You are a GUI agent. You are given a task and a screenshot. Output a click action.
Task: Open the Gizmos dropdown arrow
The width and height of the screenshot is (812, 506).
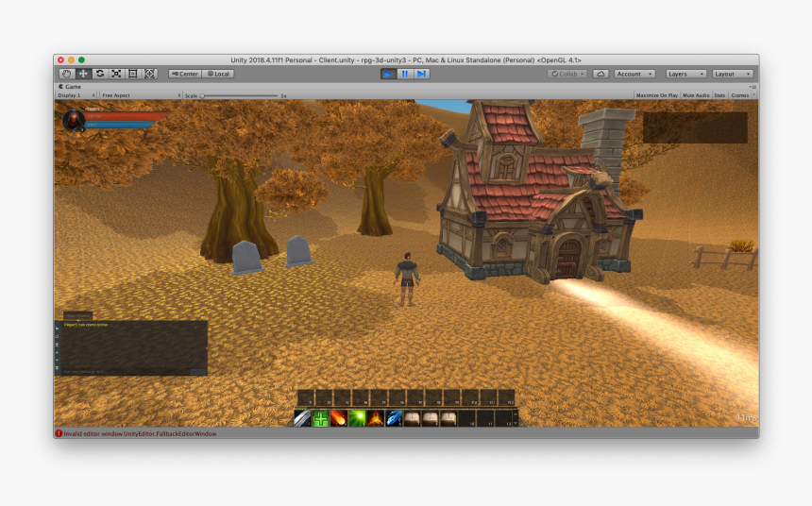pos(753,95)
